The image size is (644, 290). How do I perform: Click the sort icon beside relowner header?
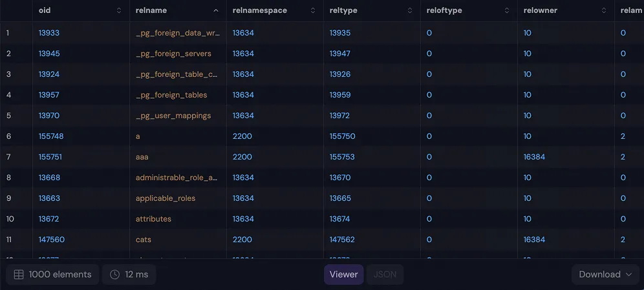click(x=603, y=10)
